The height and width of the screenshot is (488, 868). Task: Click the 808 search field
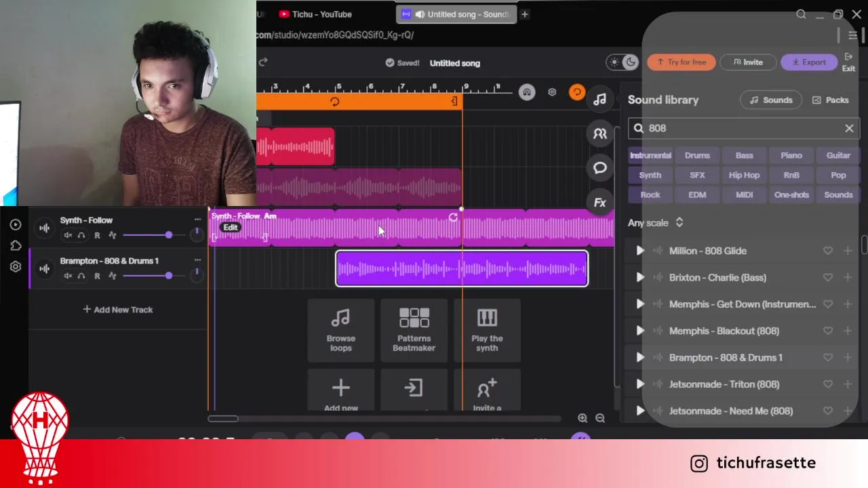[x=744, y=128]
